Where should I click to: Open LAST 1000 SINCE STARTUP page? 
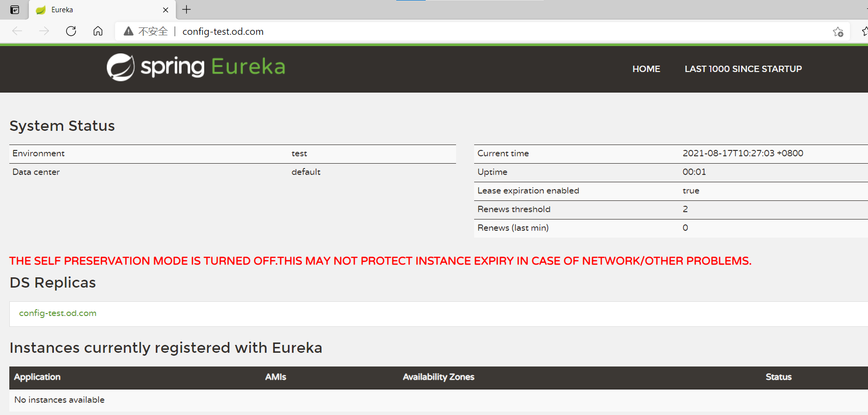tap(743, 69)
